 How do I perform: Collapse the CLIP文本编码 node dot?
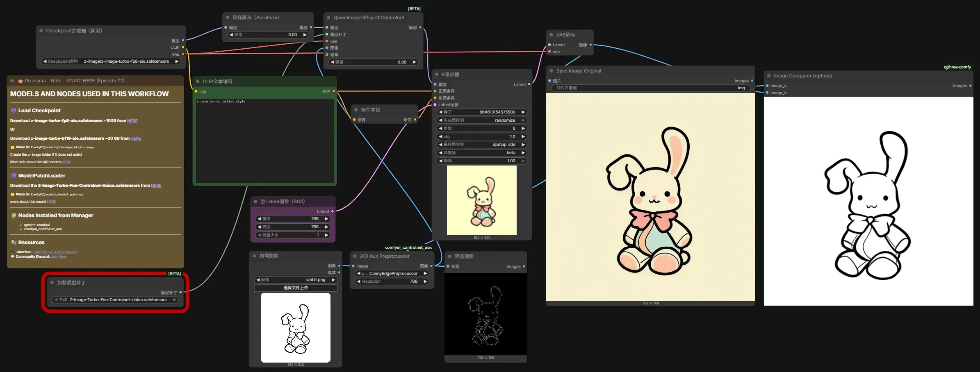pos(198,82)
